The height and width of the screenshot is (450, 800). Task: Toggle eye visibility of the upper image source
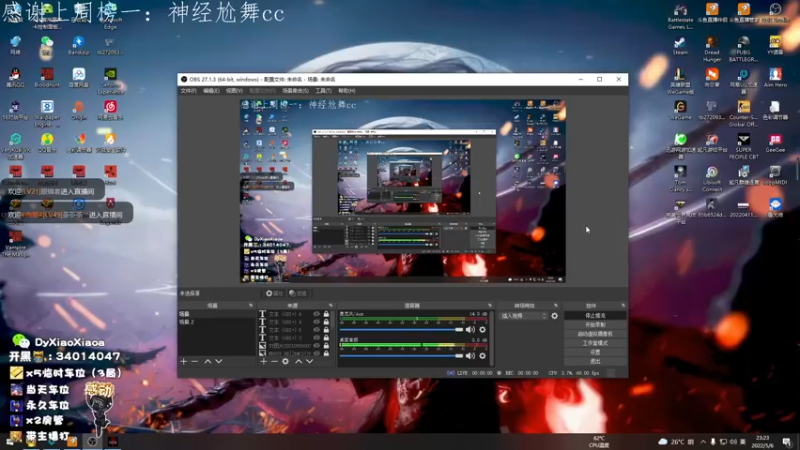(x=316, y=345)
